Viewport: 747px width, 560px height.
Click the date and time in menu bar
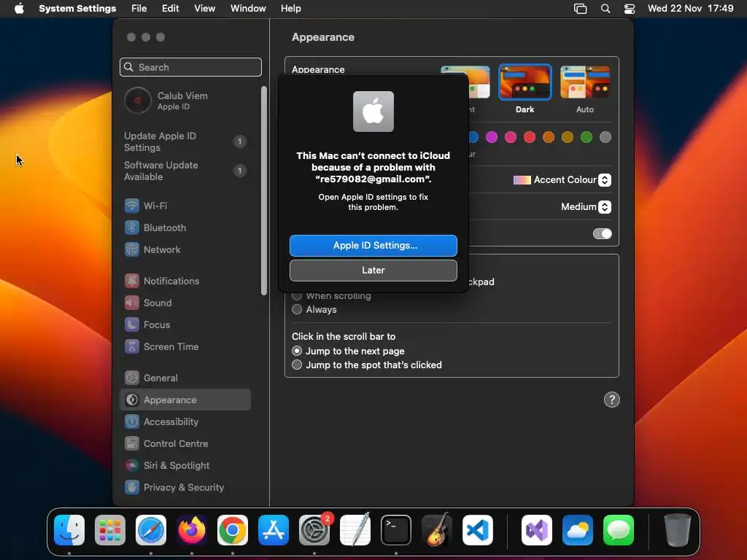point(690,9)
